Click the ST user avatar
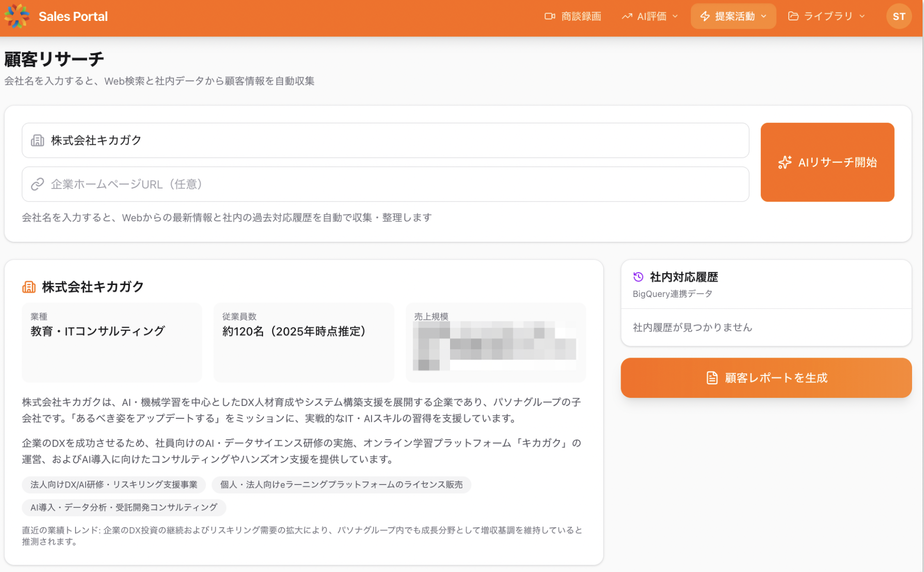Image resolution: width=924 pixels, height=572 pixels. pyautogui.click(x=899, y=16)
